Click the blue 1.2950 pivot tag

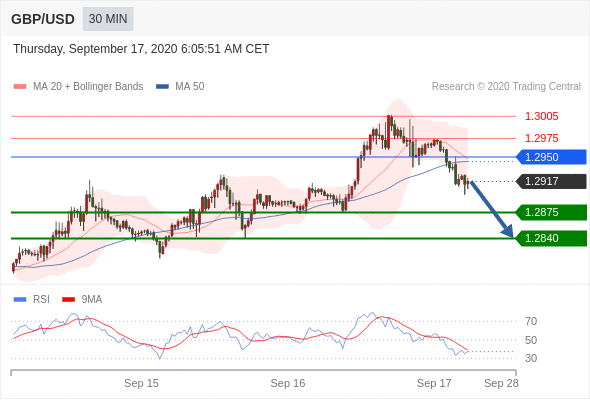pyautogui.click(x=551, y=157)
